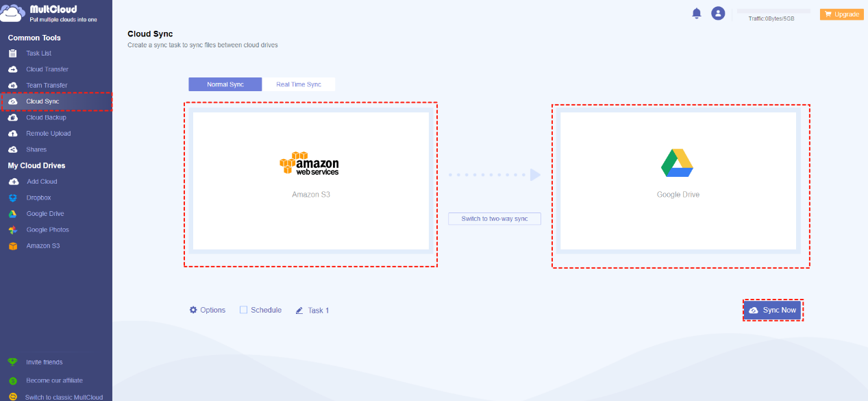The width and height of the screenshot is (868, 401).
Task: Click the pencil icon to rename Task 1
Action: 299,311
